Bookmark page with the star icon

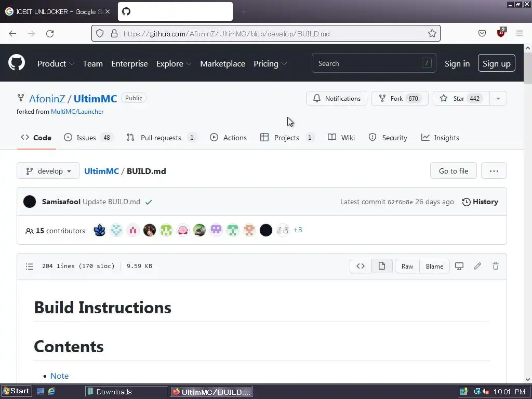(x=432, y=33)
